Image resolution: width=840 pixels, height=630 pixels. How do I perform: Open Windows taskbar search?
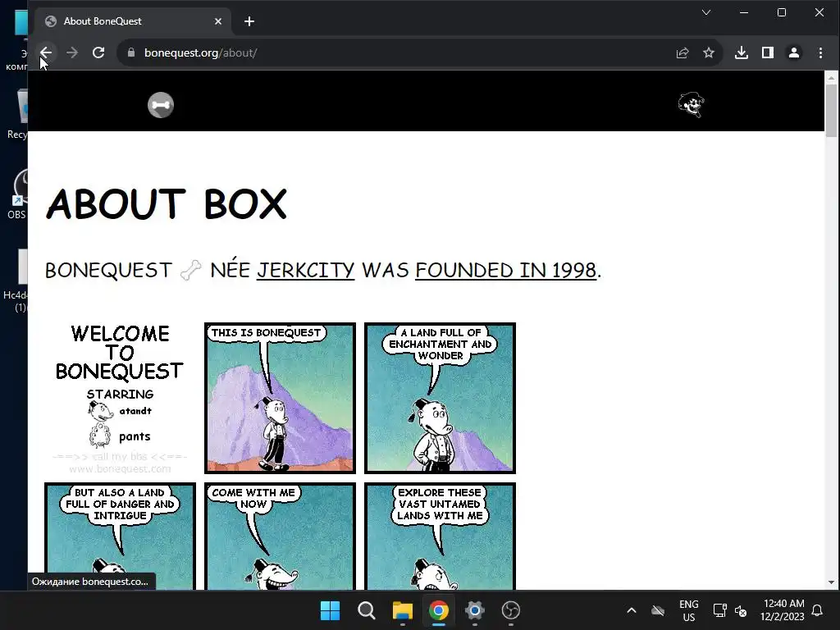pyautogui.click(x=367, y=610)
